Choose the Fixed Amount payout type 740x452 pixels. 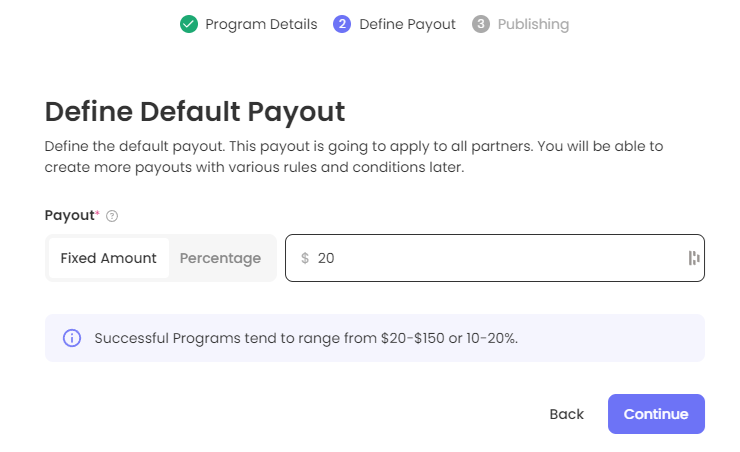point(108,258)
